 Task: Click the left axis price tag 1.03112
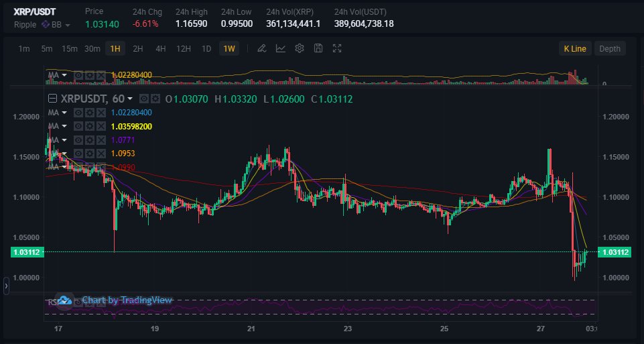pyautogui.click(x=27, y=252)
